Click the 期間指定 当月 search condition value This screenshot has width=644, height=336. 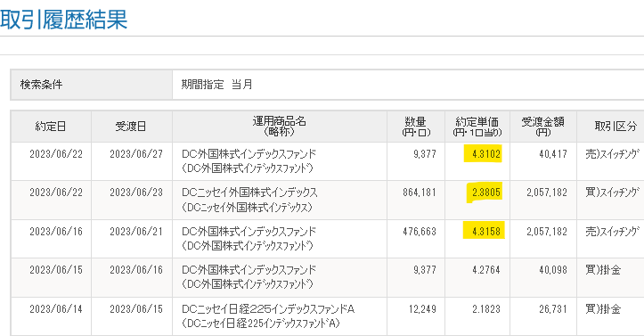coord(216,85)
